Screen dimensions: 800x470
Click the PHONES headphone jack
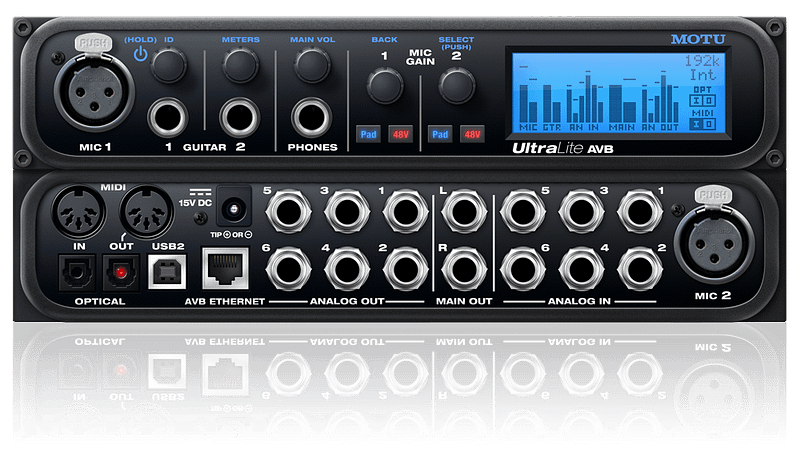(x=312, y=116)
